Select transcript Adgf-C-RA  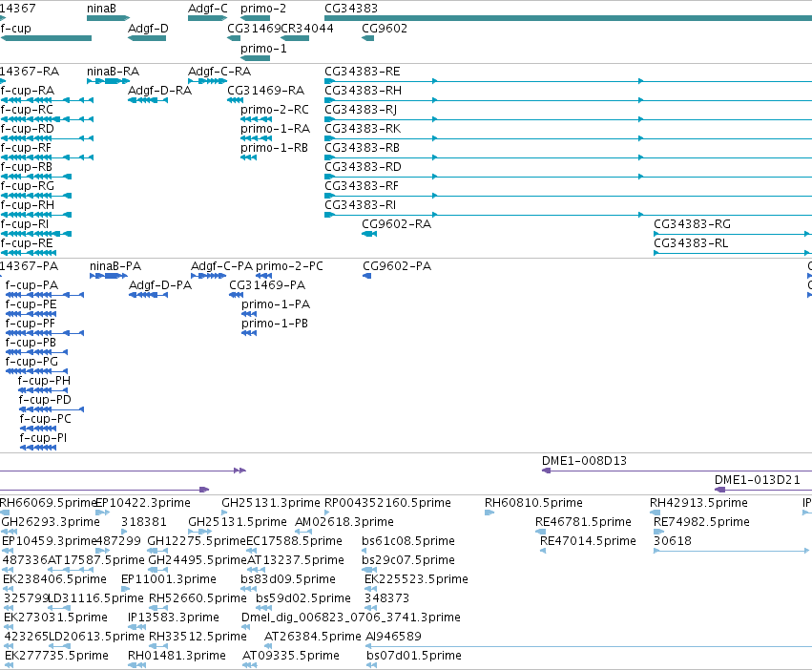[219, 71]
